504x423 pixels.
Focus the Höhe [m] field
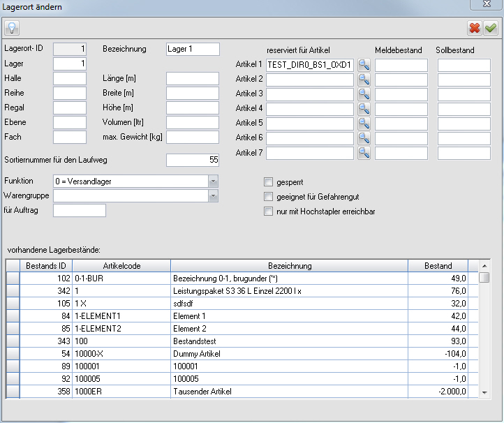pos(193,107)
